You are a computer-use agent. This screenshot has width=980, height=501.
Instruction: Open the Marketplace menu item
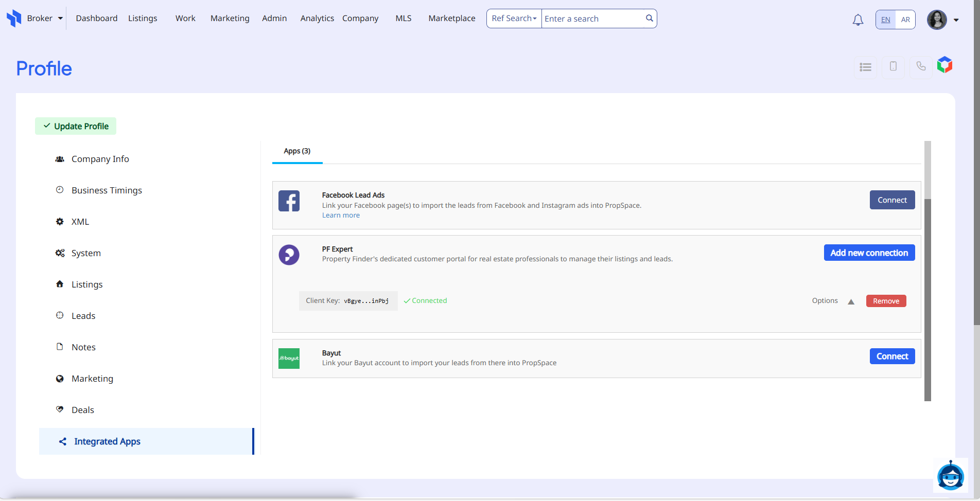coord(451,19)
